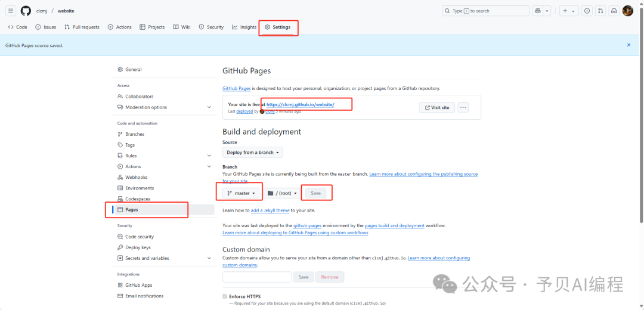The image size is (644, 310).
Task: Switch to the Security tab
Action: coord(211,27)
